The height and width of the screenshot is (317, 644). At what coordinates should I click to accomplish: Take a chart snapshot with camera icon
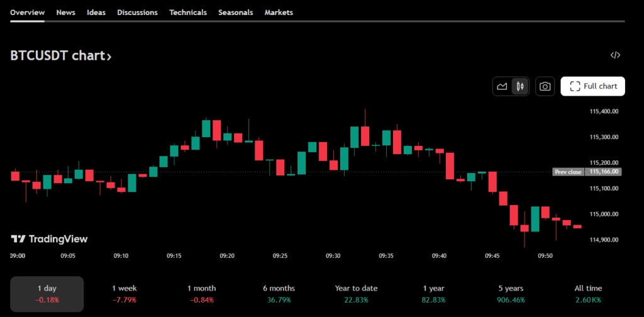[x=545, y=87]
